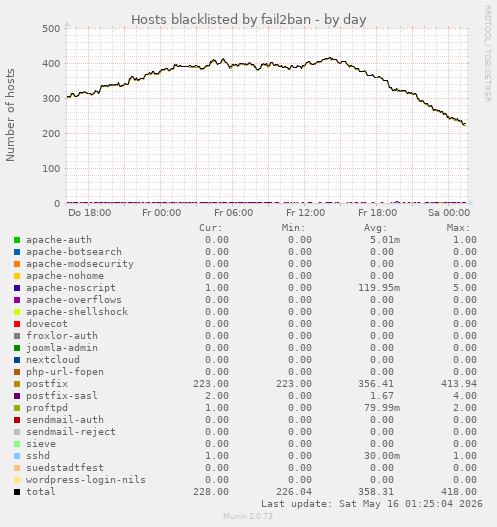Click the postfix-sasl legend swatch
The image size is (497, 527).
point(17,396)
